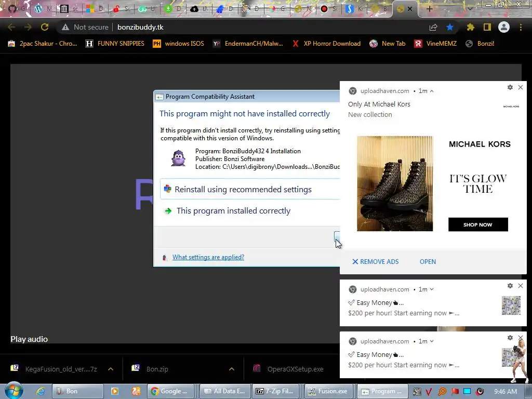Switch to the Microsoft logo tab

coord(94,9)
